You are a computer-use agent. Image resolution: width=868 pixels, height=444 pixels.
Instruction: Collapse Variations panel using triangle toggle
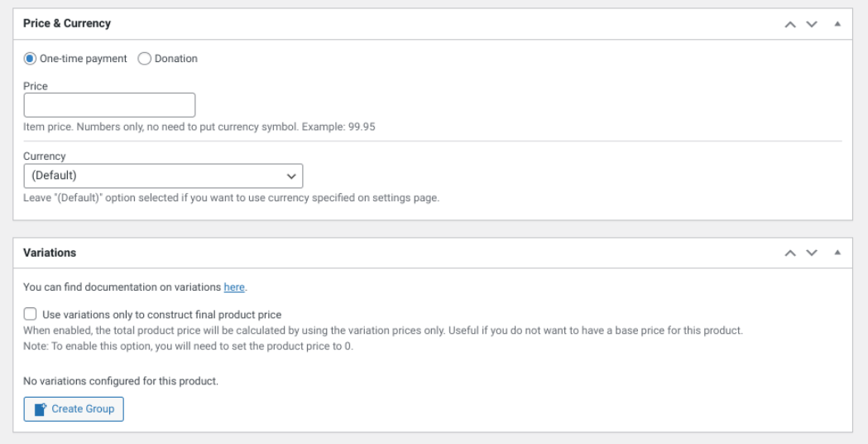pyautogui.click(x=837, y=253)
